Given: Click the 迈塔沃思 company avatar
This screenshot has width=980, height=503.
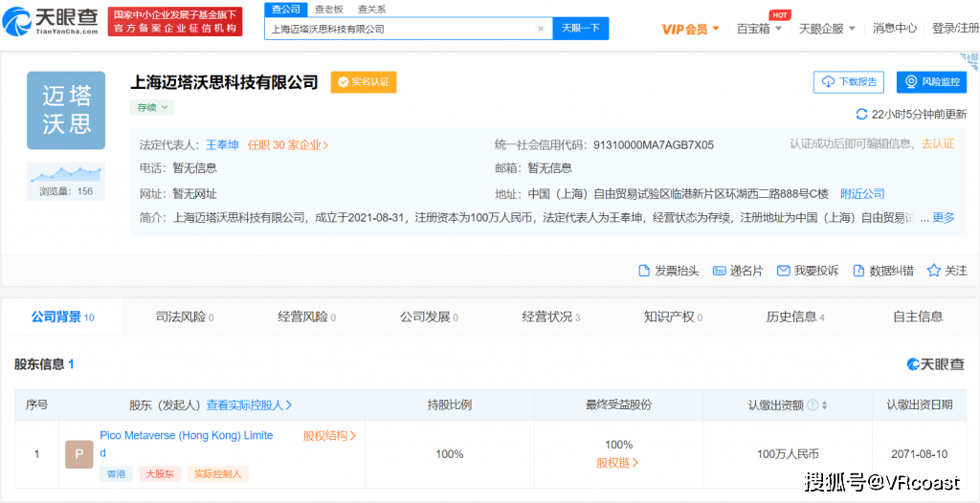Looking at the screenshot, I should click(66, 110).
